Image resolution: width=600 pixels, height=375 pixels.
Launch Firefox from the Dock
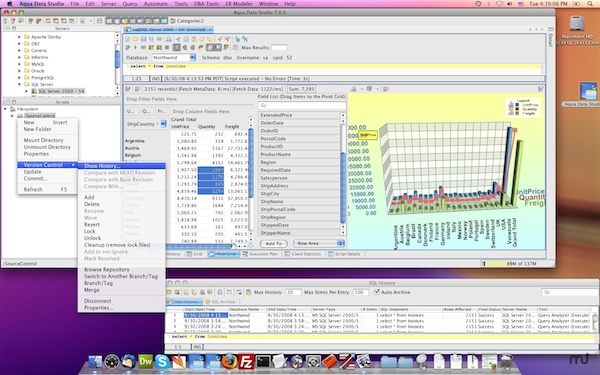point(230,361)
